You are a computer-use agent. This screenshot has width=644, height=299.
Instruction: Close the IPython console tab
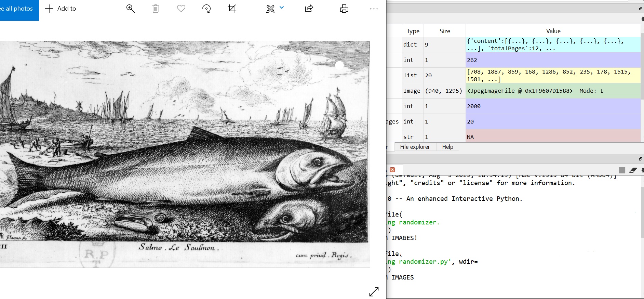[392, 170]
